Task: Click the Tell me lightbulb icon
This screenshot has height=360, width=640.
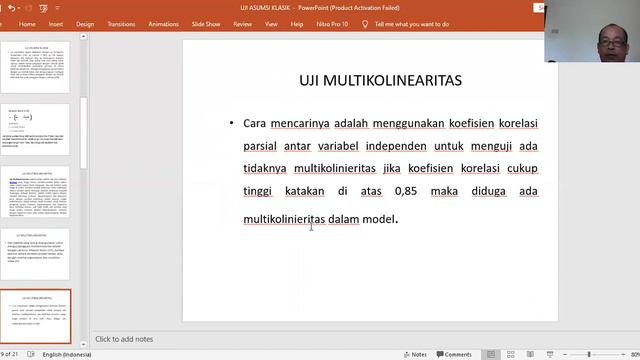Action: click(x=365, y=24)
